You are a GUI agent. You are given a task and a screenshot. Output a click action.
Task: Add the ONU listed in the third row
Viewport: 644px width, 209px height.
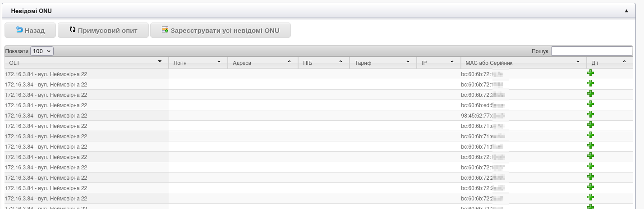tap(590, 94)
